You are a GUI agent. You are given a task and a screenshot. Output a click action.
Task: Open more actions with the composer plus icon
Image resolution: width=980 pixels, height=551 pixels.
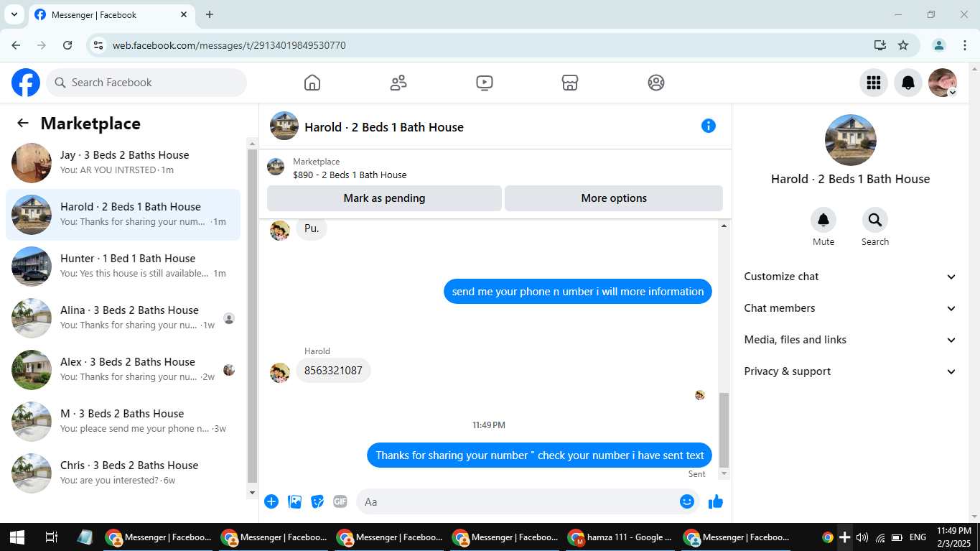click(x=271, y=501)
